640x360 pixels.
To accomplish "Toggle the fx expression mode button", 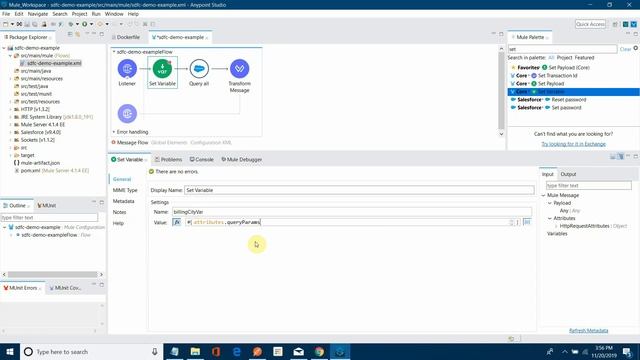I will 177,222.
